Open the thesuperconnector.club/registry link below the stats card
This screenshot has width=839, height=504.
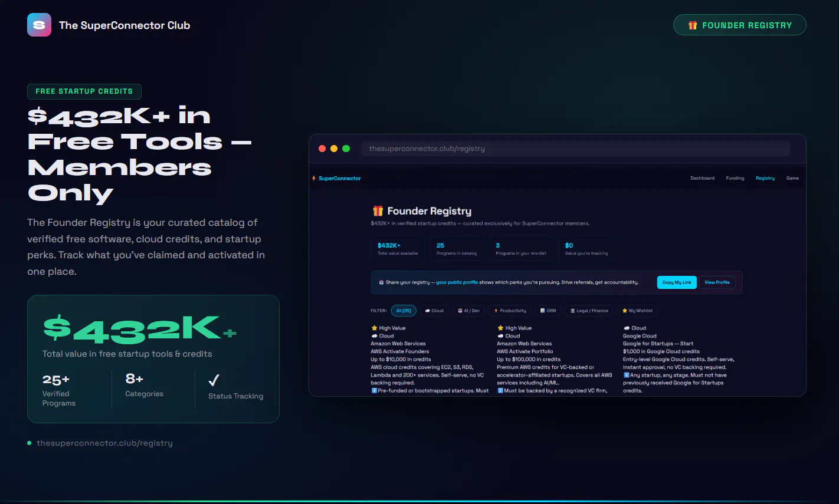pyautogui.click(x=104, y=443)
